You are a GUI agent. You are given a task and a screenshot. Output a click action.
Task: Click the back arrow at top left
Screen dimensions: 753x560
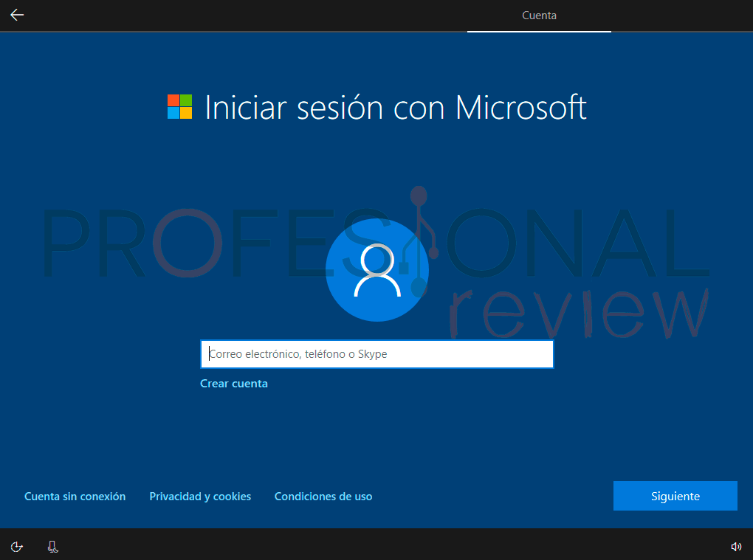17,15
